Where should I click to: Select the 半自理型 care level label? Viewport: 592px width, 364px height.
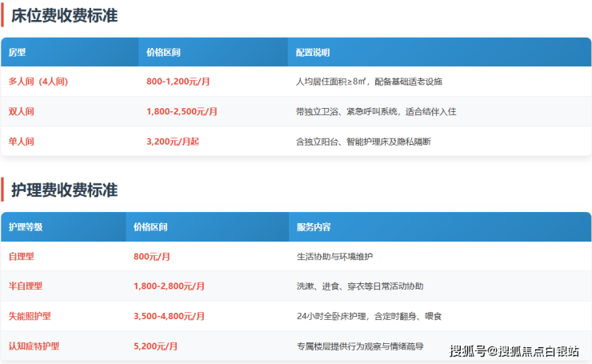tap(26, 286)
